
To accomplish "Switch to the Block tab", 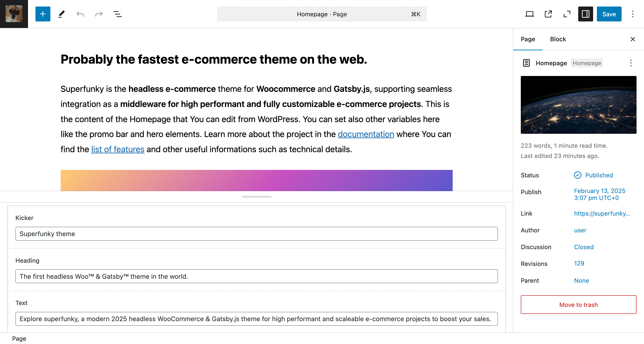I will (558, 39).
